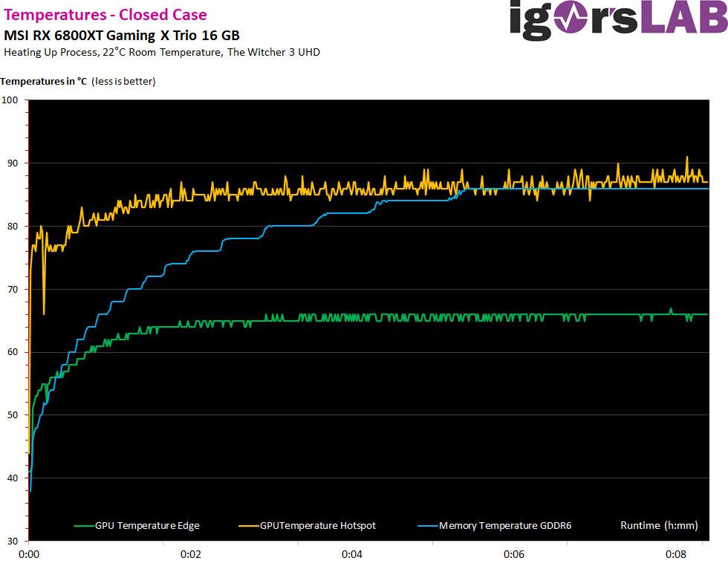Click the 100 value on the temperature axis
The width and height of the screenshot is (728, 569).
(10, 100)
